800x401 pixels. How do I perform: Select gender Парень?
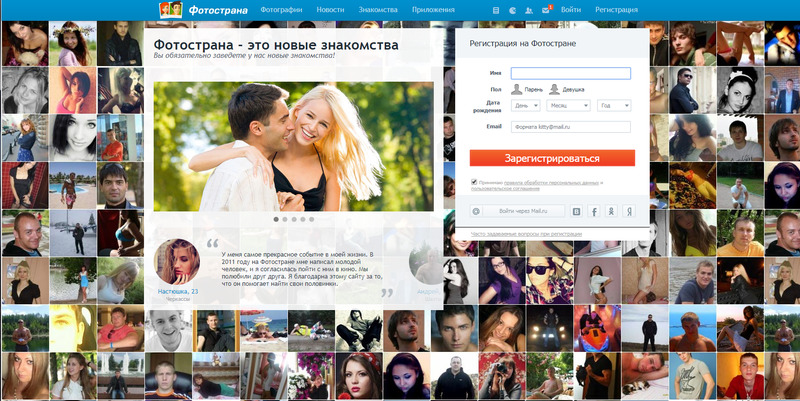[527, 89]
